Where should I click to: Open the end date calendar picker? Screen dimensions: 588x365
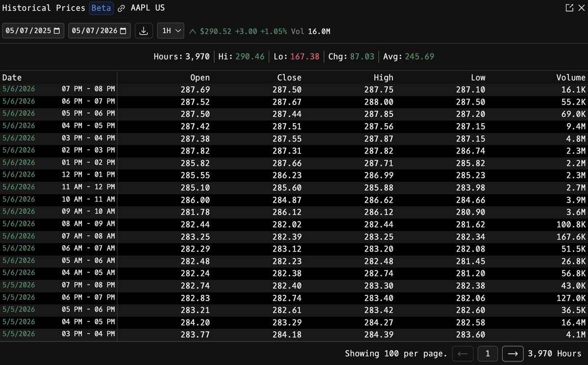point(123,31)
